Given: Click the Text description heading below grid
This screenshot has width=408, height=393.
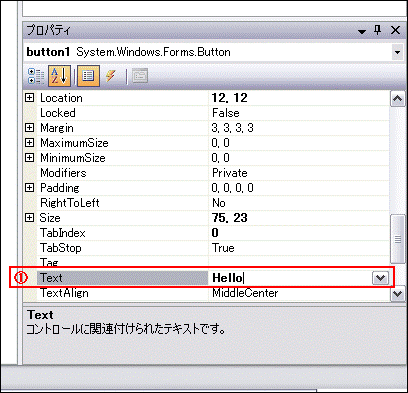Looking at the screenshot, I should click(x=40, y=315).
